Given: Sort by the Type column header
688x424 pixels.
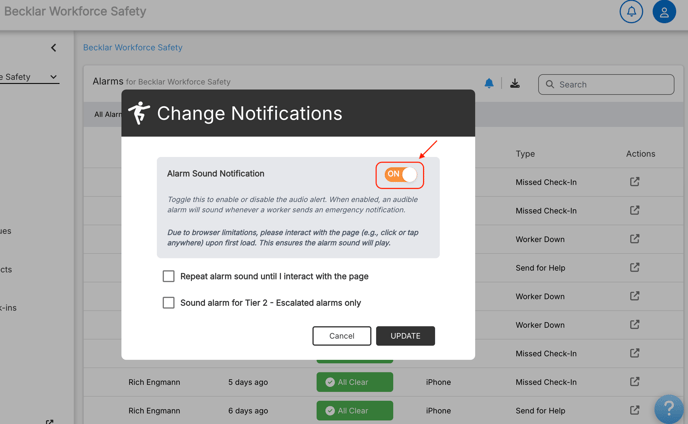Looking at the screenshot, I should pyautogui.click(x=525, y=154).
